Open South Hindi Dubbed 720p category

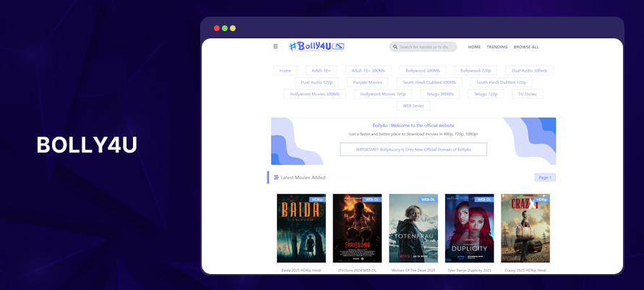point(501,82)
